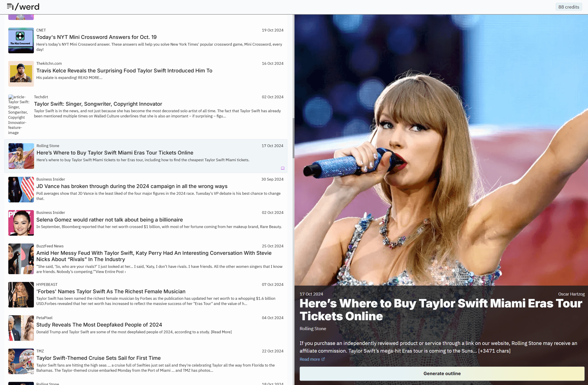Click the JD Vance flag thumbnail
Screen dimensions: 588x385
21,190
